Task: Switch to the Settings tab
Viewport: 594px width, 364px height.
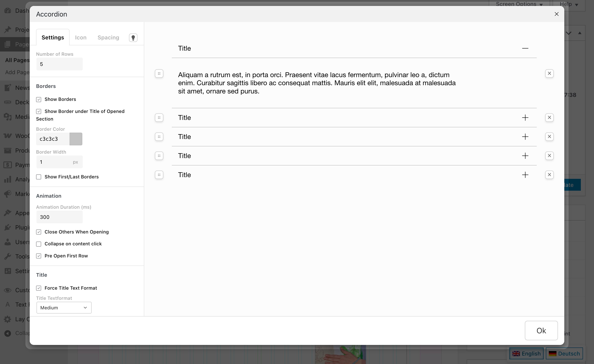Action: 53,37
